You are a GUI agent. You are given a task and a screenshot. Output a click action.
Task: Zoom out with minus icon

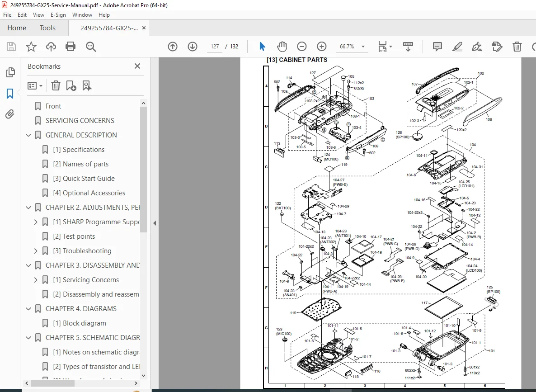pyautogui.click(x=302, y=47)
